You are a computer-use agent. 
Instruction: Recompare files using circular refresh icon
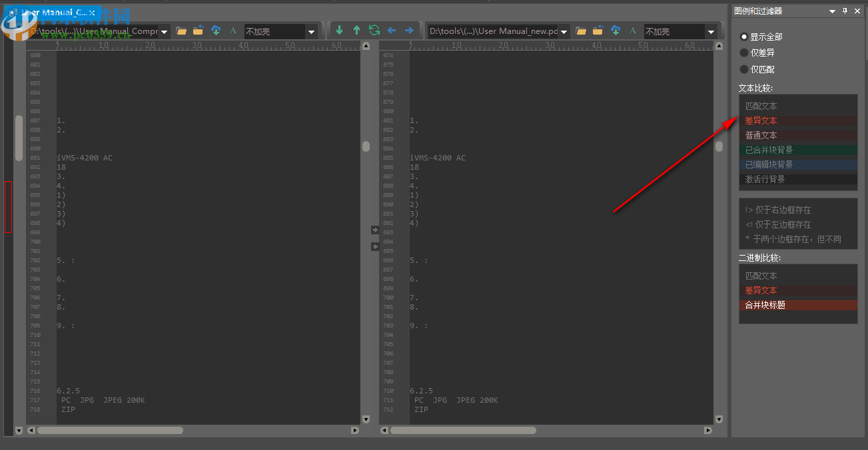tap(374, 30)
